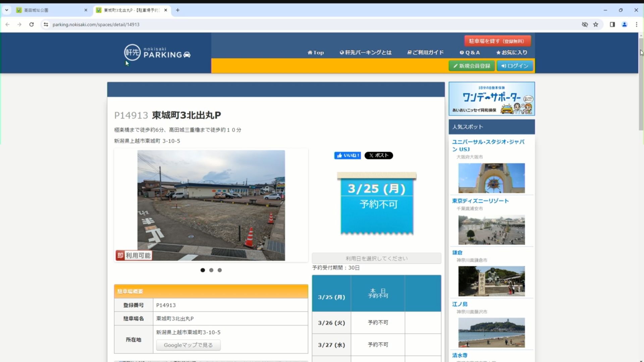The width and height of the screenshot is (644, 362).
Task: Bookmark this page with star icon
Action: point(596,24)
